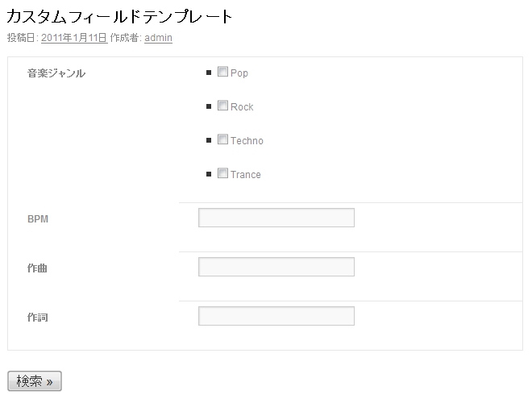Open the 2011年1月11日 date link
Viewport: 532px width, 403px height.
tap(74, 38)
